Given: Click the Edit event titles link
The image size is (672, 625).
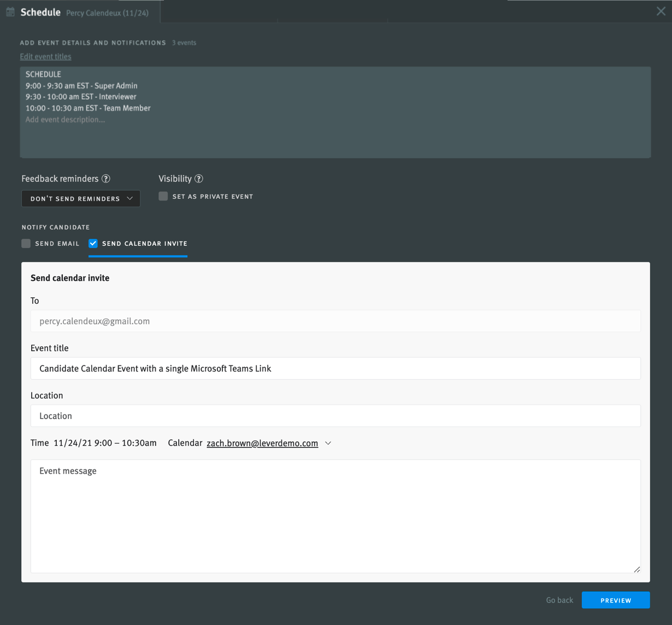Looking at the screenshot, I should click(45, 56).
